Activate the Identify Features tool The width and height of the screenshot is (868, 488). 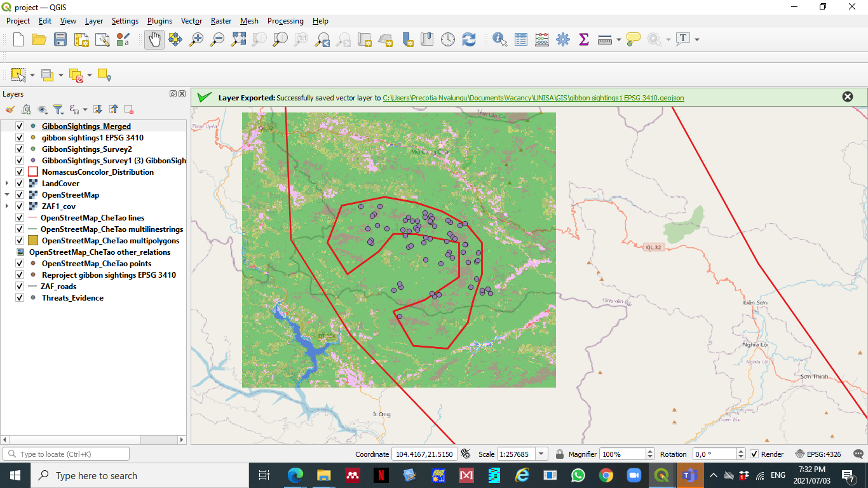(499, 39)
